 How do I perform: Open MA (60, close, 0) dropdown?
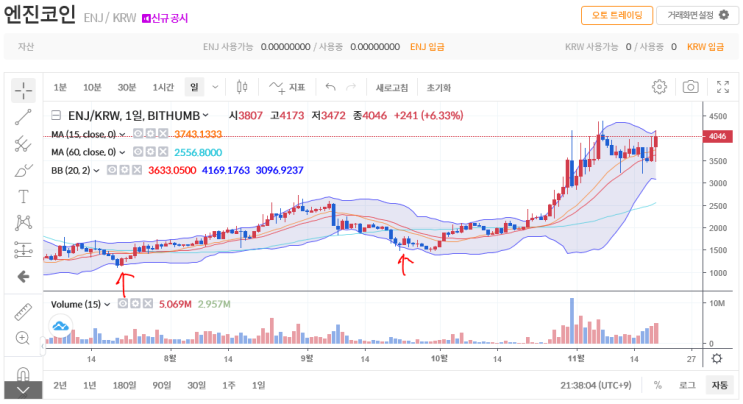coord(122,152)
